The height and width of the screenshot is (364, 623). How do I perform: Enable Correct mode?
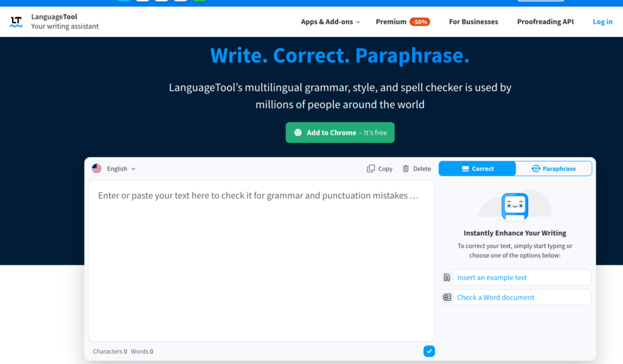point(477,168)
